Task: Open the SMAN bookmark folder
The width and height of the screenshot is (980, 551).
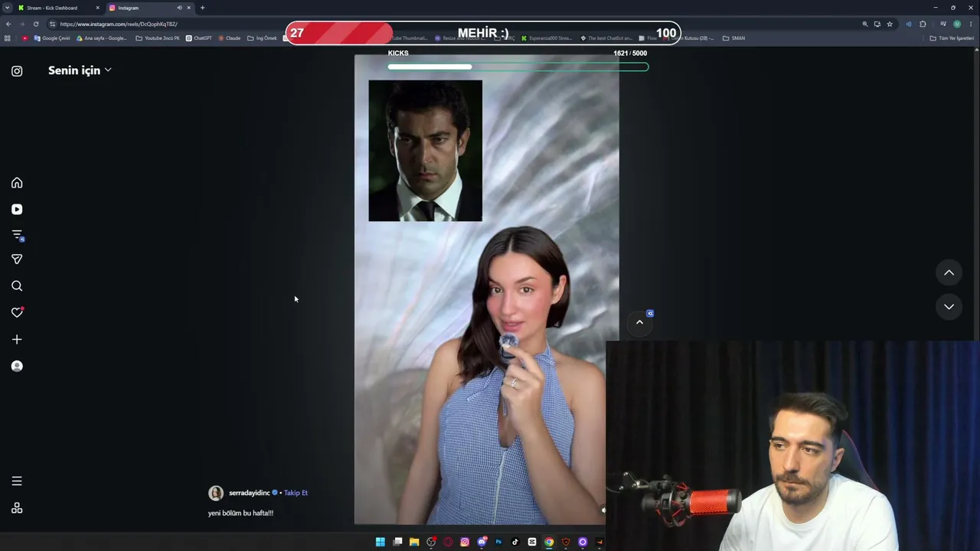Action: (x=733, y=38)
